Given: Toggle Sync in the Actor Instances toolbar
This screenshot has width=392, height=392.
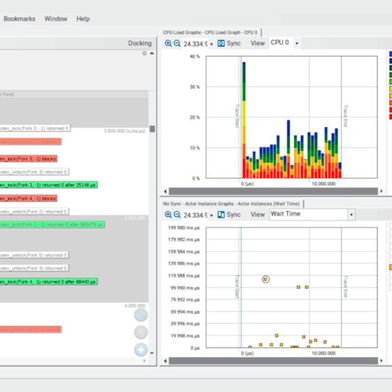Looking at the screenshot, I should coord(229,215).
